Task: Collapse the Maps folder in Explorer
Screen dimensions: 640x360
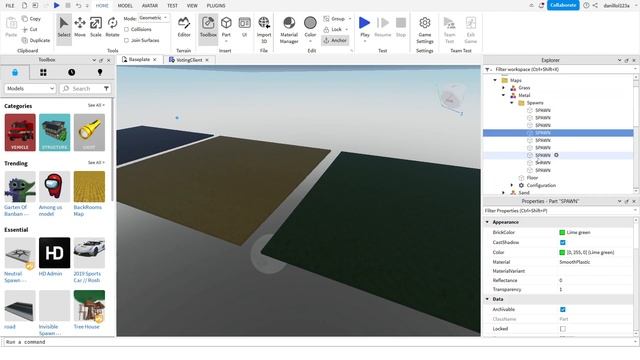Action: click(x=495, y=80)
